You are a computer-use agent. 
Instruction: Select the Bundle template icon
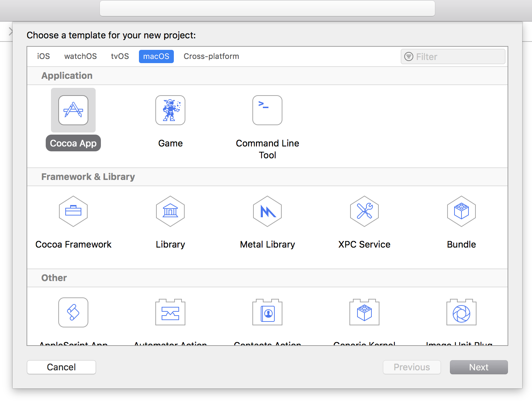[461, 211]
